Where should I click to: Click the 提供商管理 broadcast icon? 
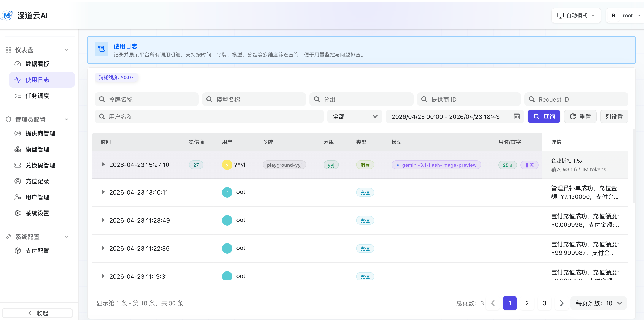pyautogui.click(x=18, y=133)
